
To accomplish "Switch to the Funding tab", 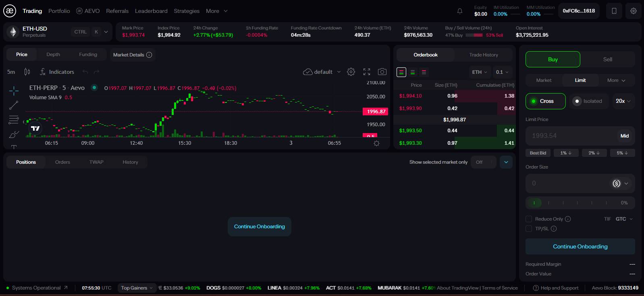I will point(88,54).
